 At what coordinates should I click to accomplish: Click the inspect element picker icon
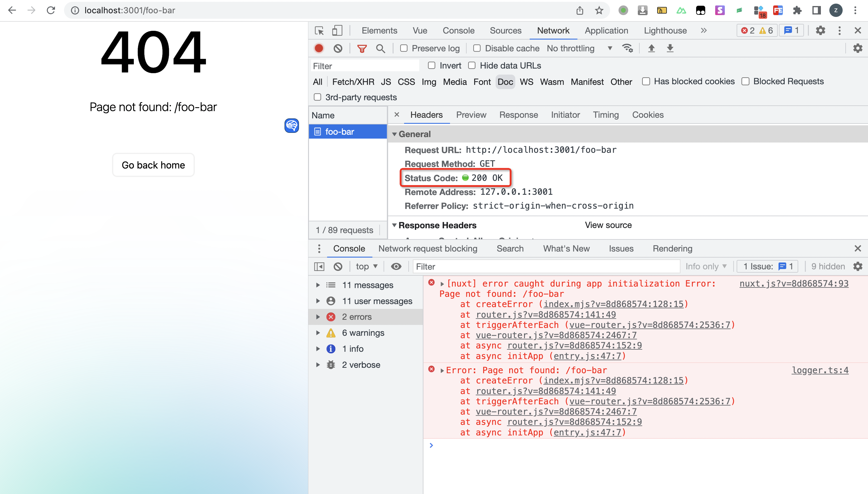tap(319, 30)
